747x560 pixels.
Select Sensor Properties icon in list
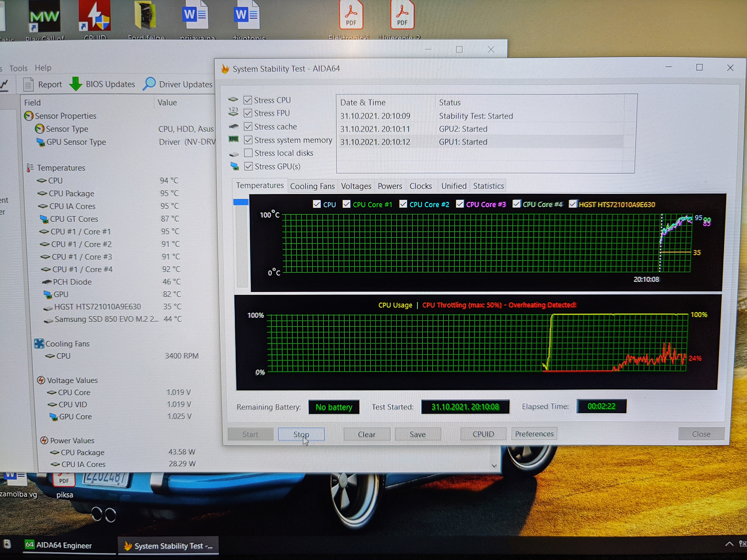(x=29, y=116)
